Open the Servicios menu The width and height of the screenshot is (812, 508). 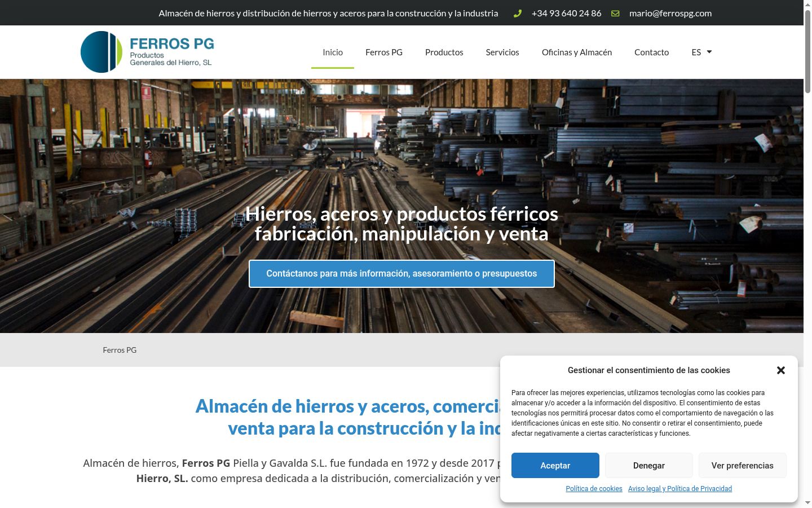(502, 52)
